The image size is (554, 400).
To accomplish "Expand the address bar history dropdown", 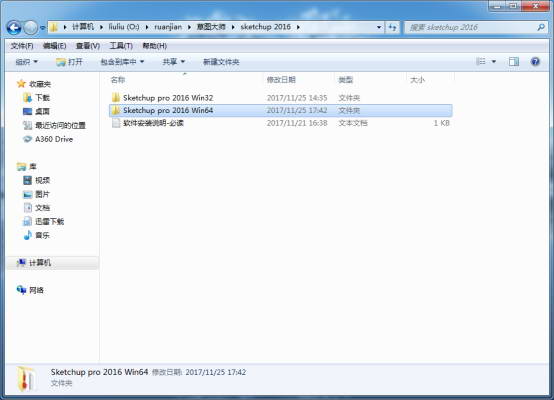I will point(379,27).
